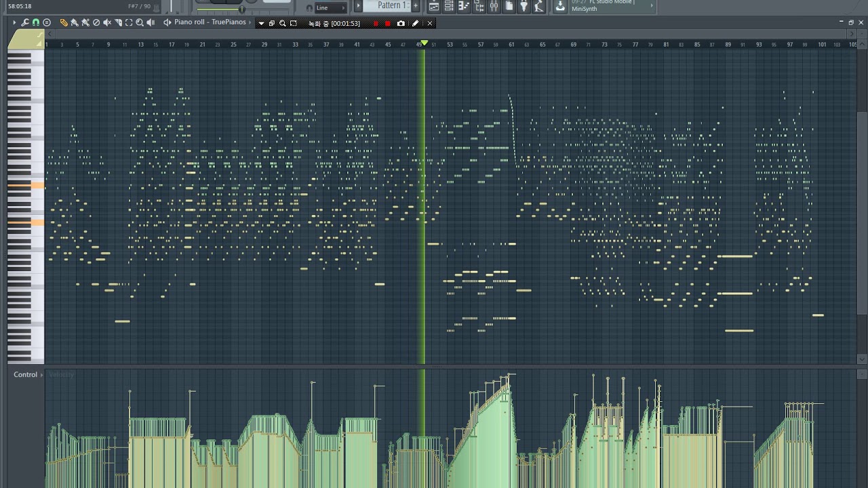
Task: Stop the screen recording
Action: point(388,23)
